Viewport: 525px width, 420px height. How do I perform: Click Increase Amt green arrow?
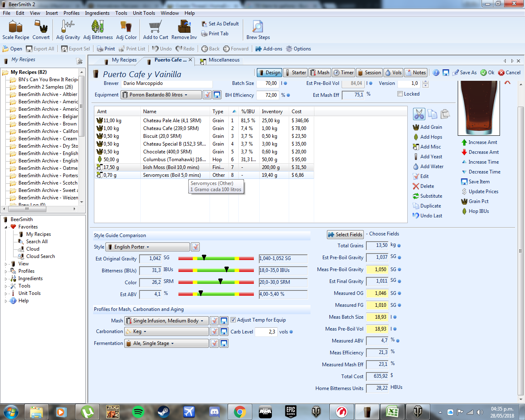pos(479,142)
